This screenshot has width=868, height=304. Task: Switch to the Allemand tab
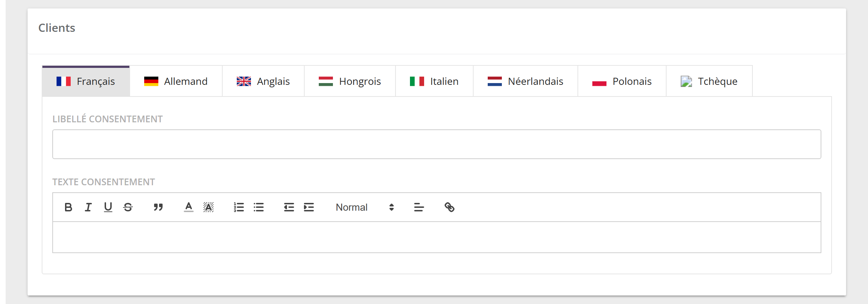coord(176,81)
